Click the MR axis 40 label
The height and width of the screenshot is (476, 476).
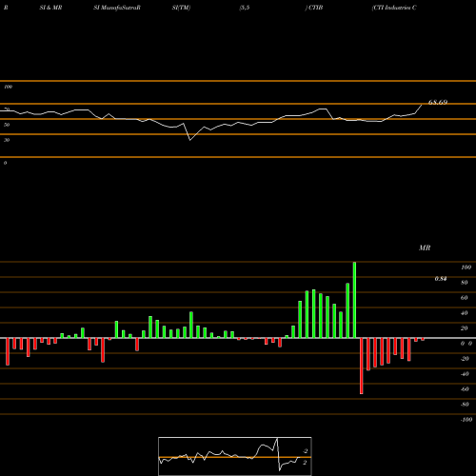click(465, 313)
